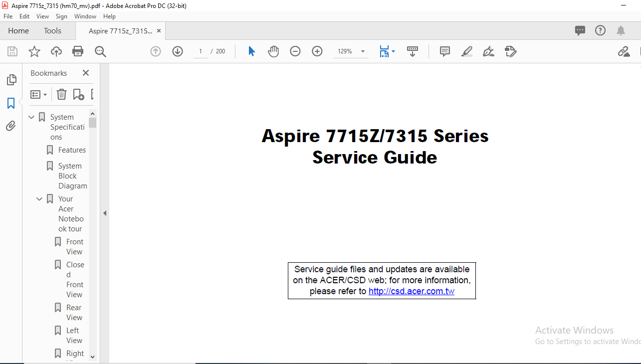Open bookmarks options menu dropdown
641x364 pixels.
coord(39,94)
